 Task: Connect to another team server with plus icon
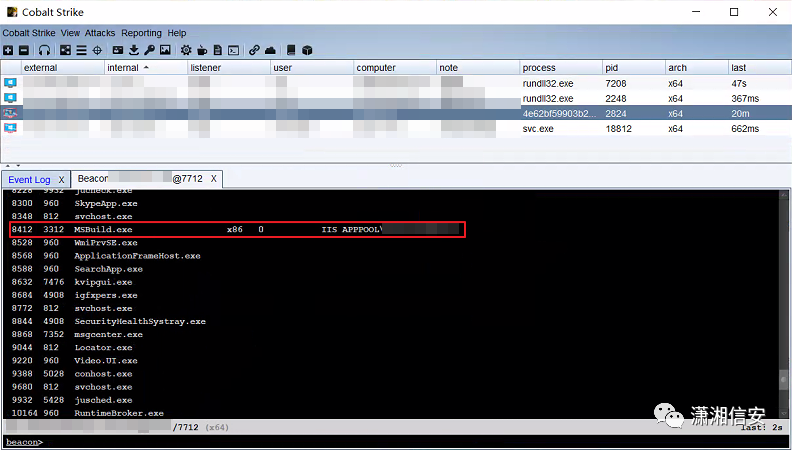pyautogui.click(x=8, y=50)
